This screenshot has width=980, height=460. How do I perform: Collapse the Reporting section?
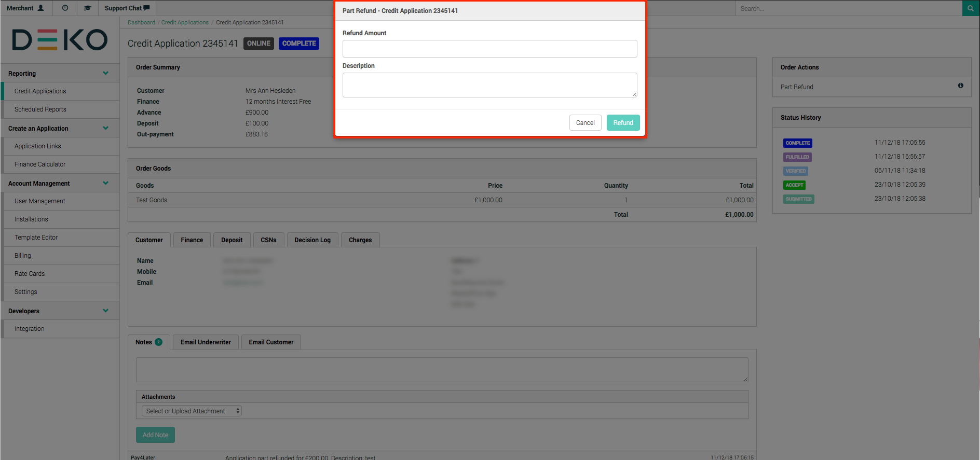click(106, 73)
